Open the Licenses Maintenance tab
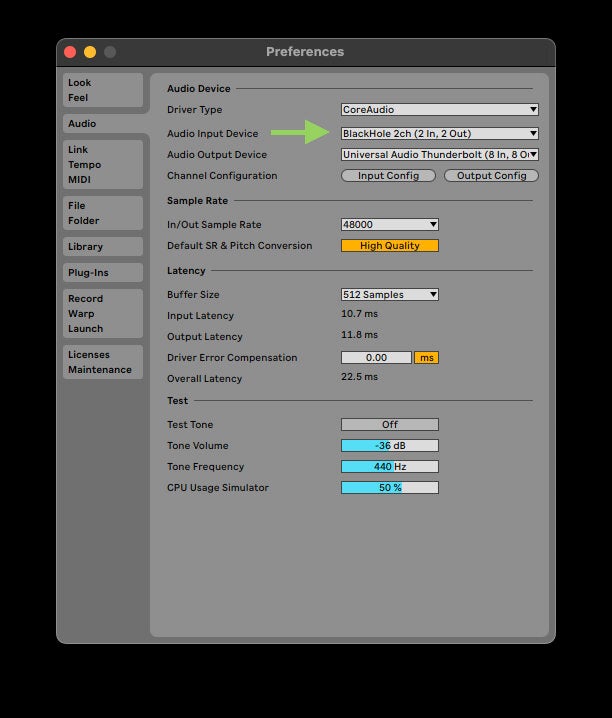The image size is (612, 718). tap(103, 362)
